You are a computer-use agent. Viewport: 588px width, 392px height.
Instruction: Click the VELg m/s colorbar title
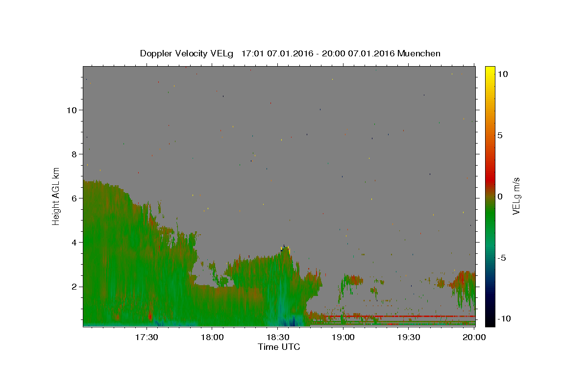(516, 196)
